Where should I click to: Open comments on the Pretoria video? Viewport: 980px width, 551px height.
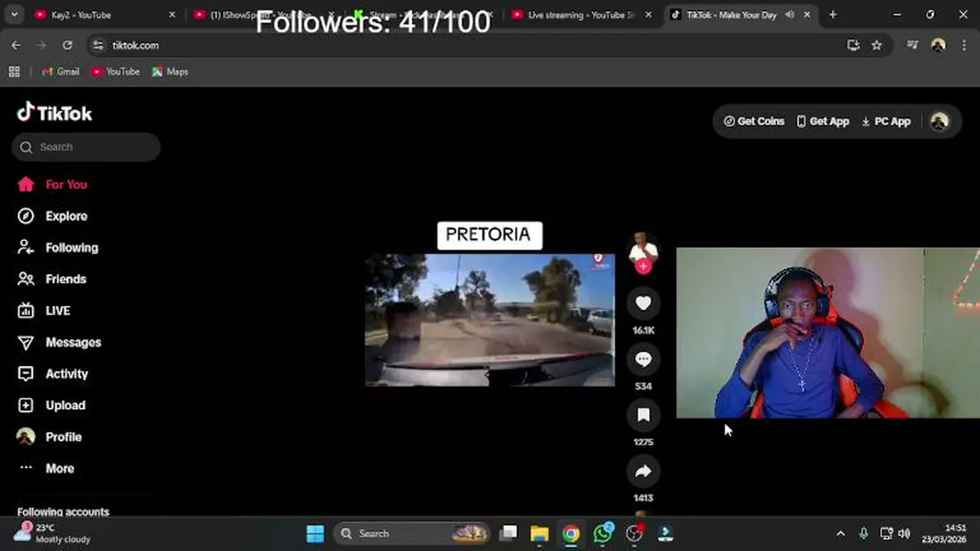[x=643, y=359]
